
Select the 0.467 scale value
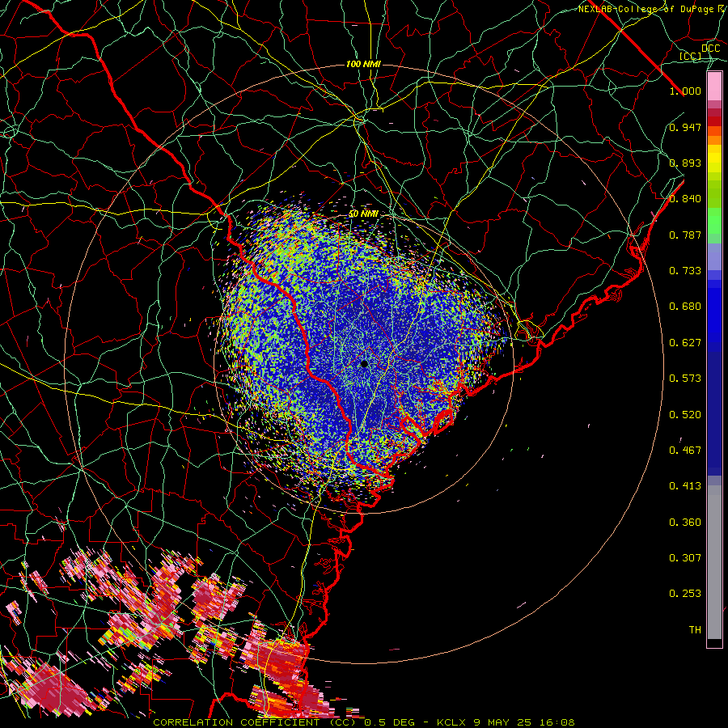coord(685,450)
